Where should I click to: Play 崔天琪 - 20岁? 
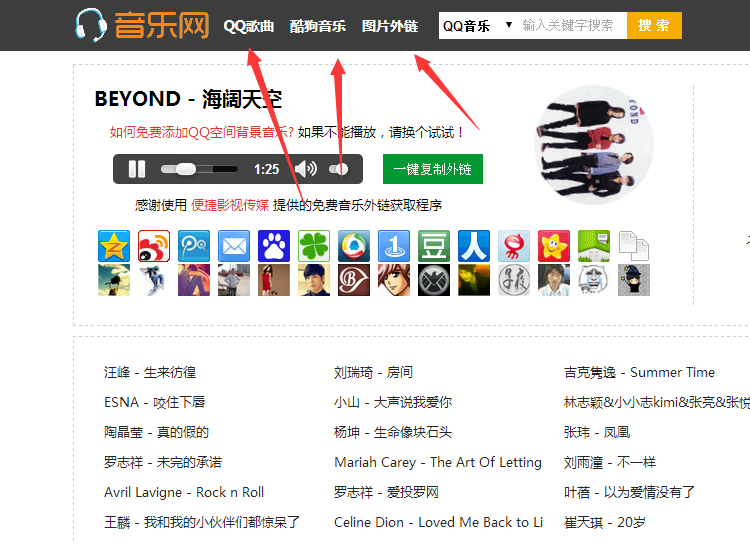[x=605, y=522]
